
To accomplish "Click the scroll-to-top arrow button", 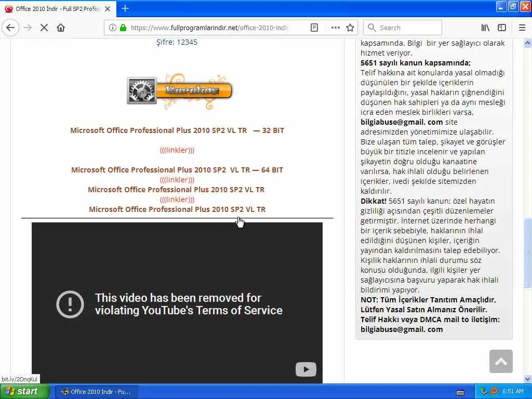I will pyautogui.click(x=501, y=362).
